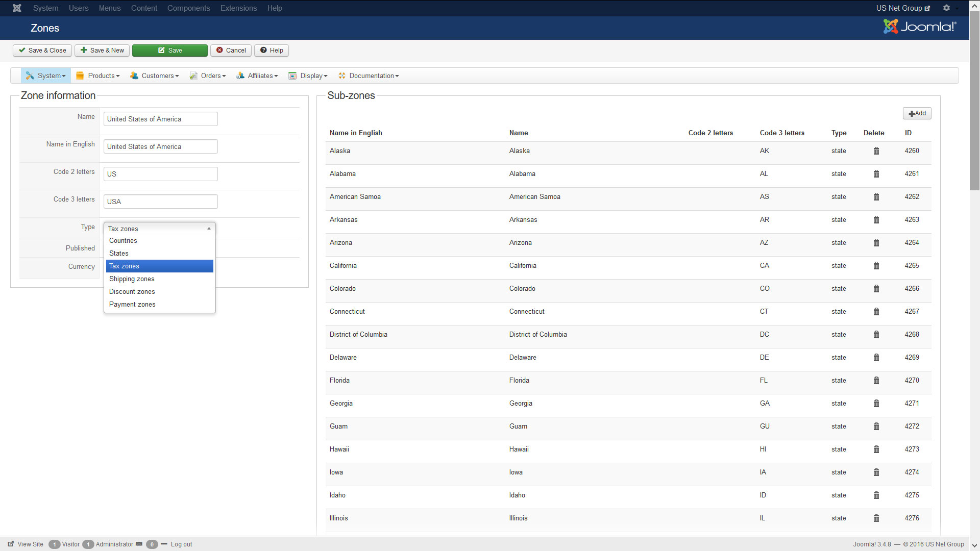Delete District of Columbia sub-zone
The image size is (980, 551).
[x=876, y=335]
